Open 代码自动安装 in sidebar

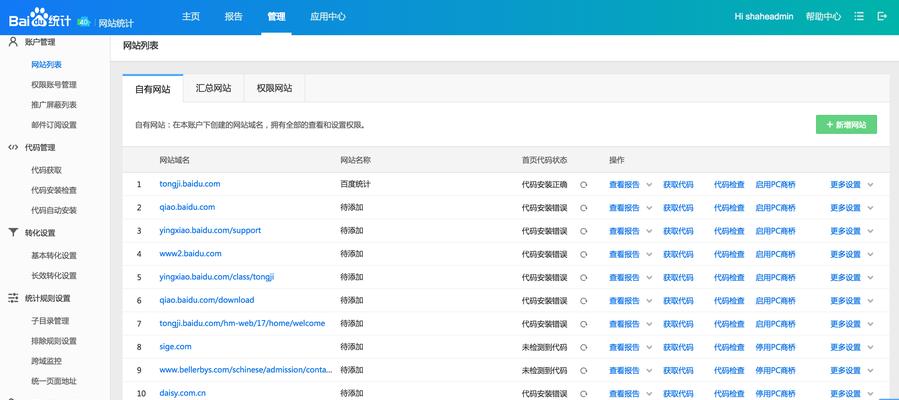pyautogui.click(x=54, y=210)
